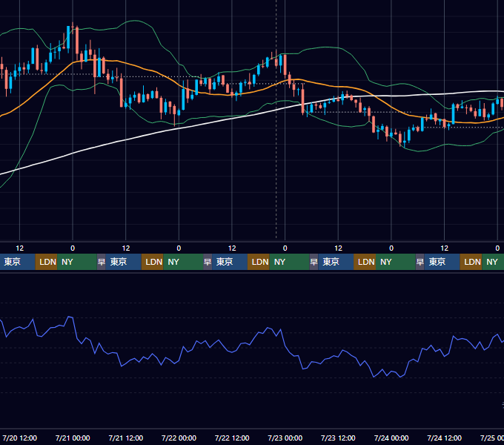This screenshot has height=445, width=504.
Task: Click the 7/22 12:00 date label
Action: 232,438
